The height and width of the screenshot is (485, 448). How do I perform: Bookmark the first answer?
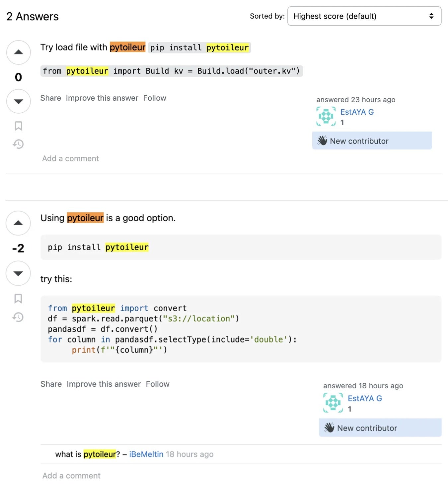coord(19,126)
